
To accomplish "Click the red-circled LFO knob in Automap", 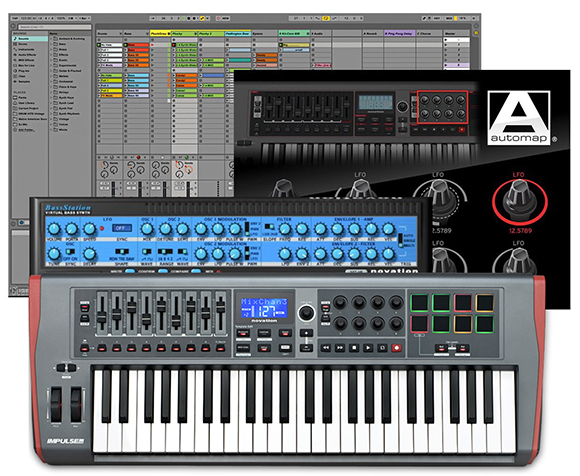I will tap(520, 201).
